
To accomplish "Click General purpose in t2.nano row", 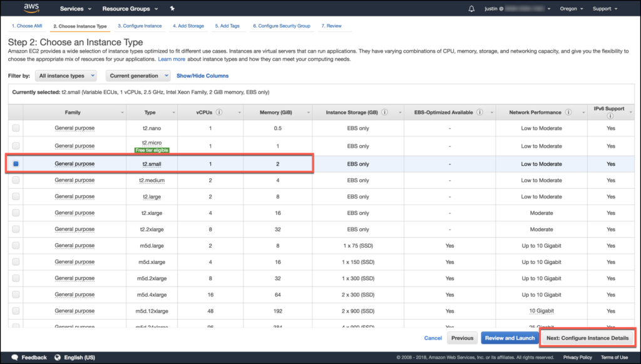I will 74,128.
